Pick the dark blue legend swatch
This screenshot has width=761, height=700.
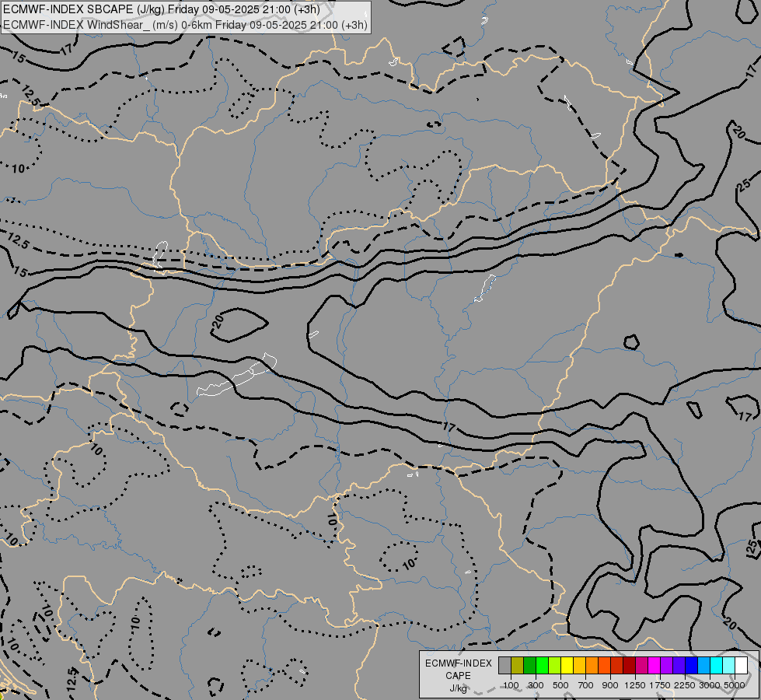[692, 665]
